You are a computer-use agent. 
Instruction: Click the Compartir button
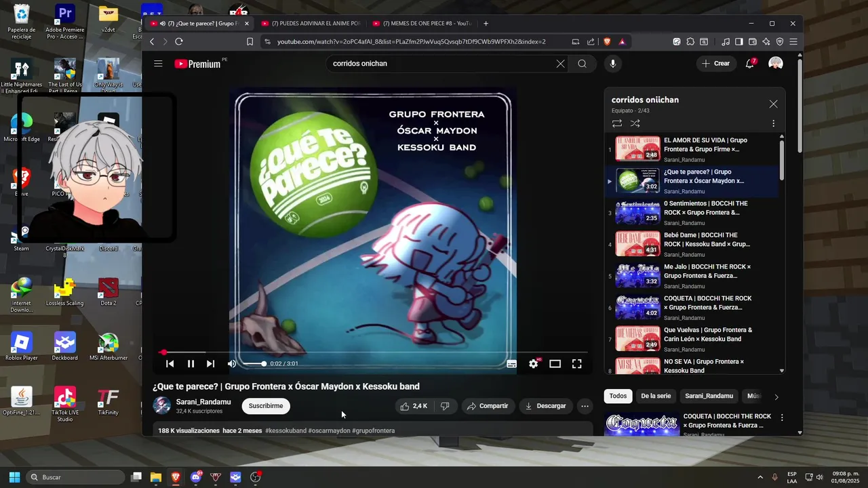(x=487, y=406)
